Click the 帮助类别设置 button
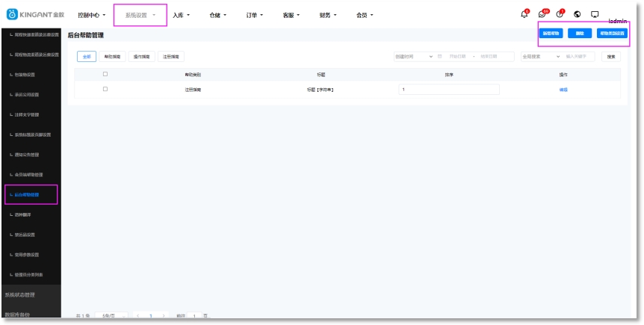 612,34
